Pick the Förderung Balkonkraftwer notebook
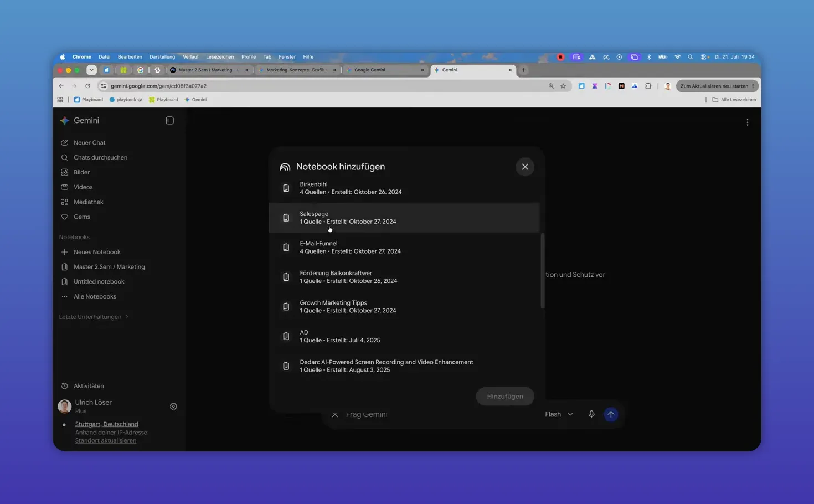 [x=404, y=277]
